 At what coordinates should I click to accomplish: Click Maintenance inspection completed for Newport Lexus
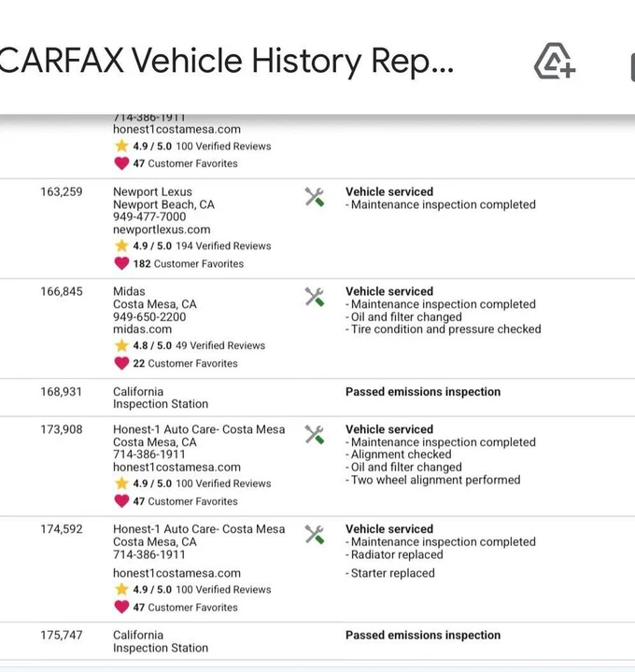pos(441,204)
